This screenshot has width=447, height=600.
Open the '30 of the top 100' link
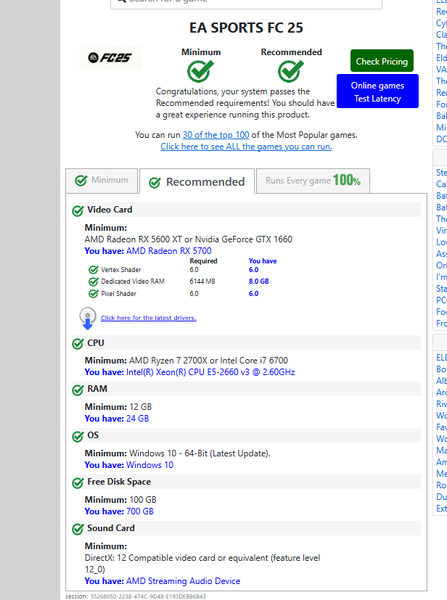pos(216,135)
